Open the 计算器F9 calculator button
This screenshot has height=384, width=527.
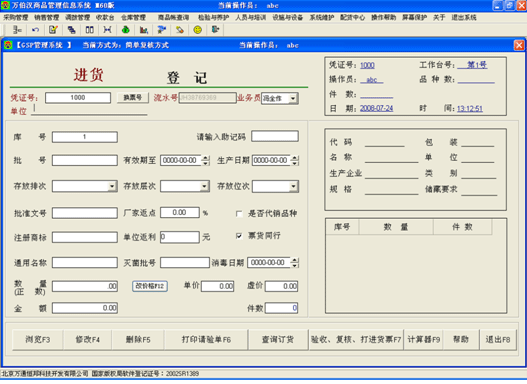click(x=423, y=340)
